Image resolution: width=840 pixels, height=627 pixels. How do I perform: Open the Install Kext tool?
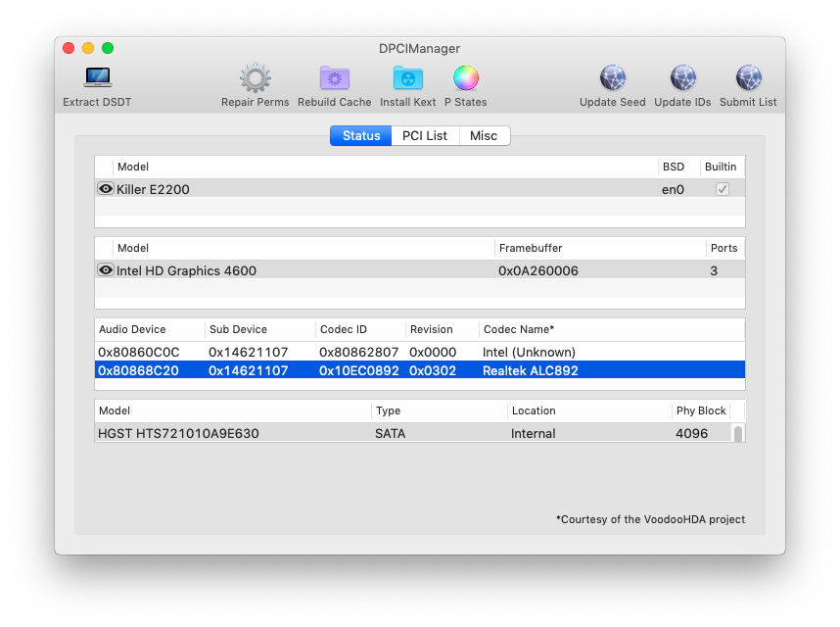point(408,78)
